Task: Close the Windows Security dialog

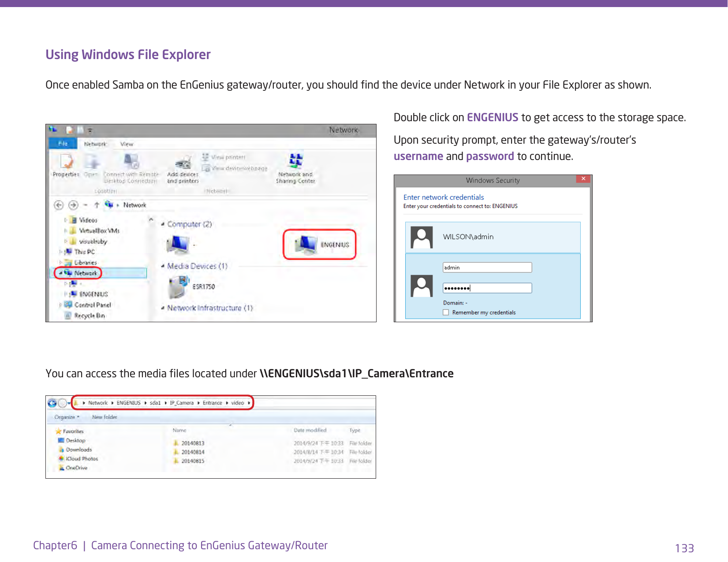Action: [583, 179]
